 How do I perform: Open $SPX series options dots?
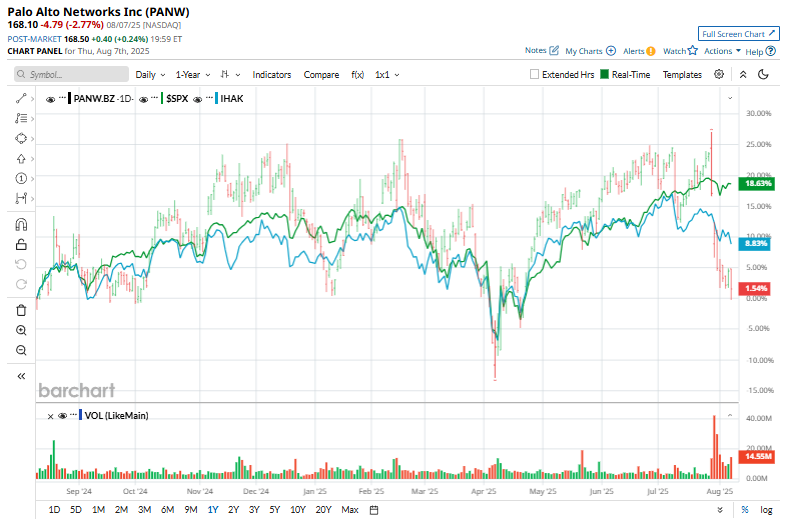coord(155,97)
